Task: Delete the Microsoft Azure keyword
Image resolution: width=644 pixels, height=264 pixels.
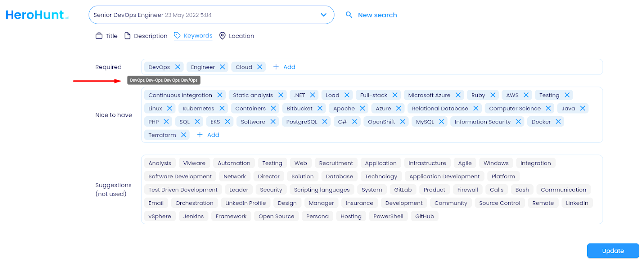Action: [458, 95]
